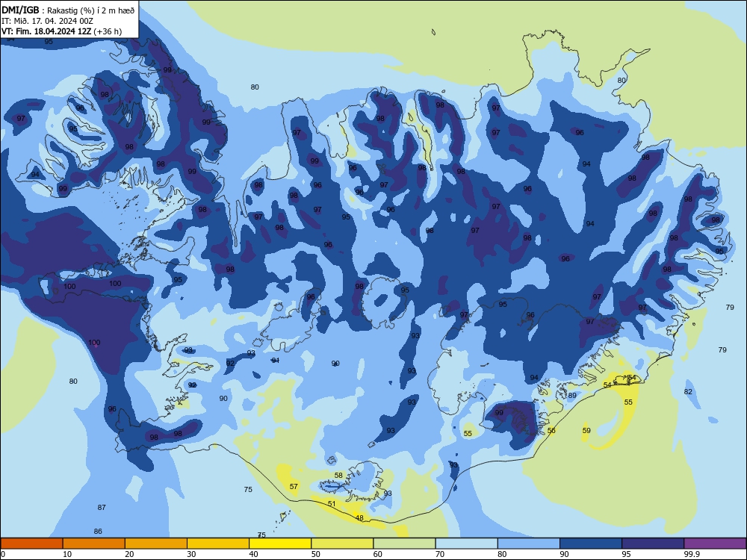Click the humidity value '59' on the map
The height and width of the screenshot is (560, 747).
[586, 431]
